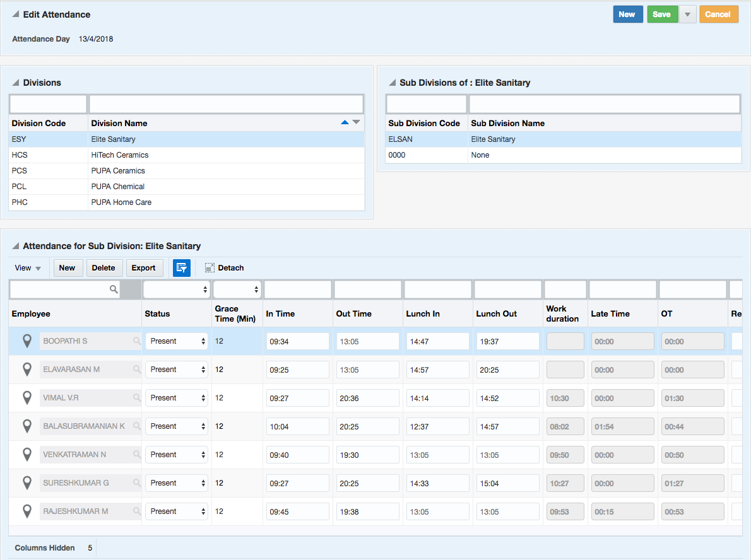The width and height of the screenshot is (751, 560).
Task: Click location pin for VENKATRAMAN N
Action: (27, 455)
